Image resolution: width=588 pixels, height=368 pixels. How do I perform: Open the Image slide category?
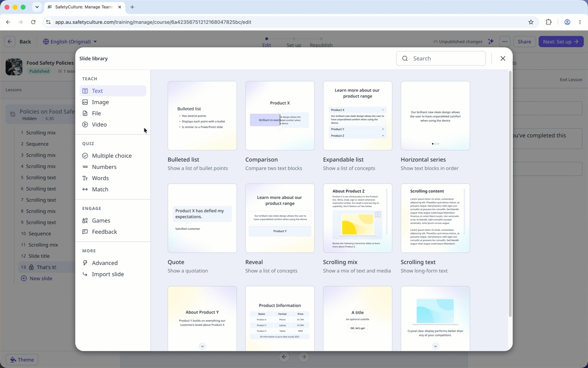[113, 102]
